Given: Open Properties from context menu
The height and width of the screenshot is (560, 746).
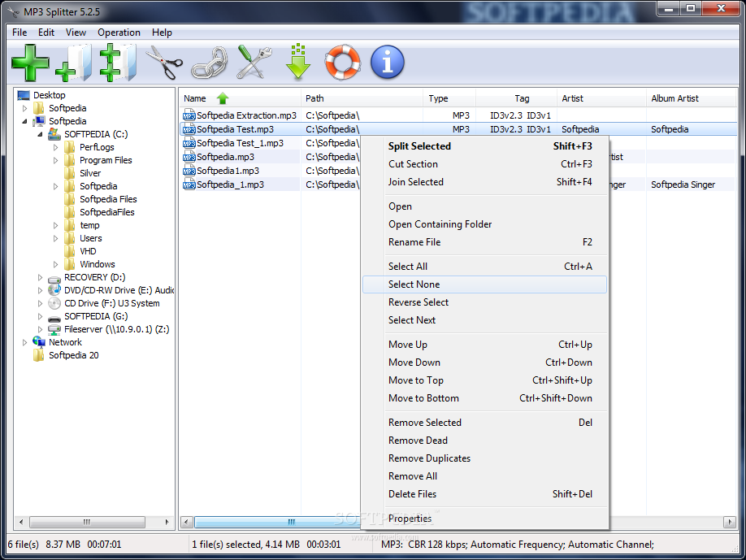Looking at the screenshot, I should (x=484, y=518).
